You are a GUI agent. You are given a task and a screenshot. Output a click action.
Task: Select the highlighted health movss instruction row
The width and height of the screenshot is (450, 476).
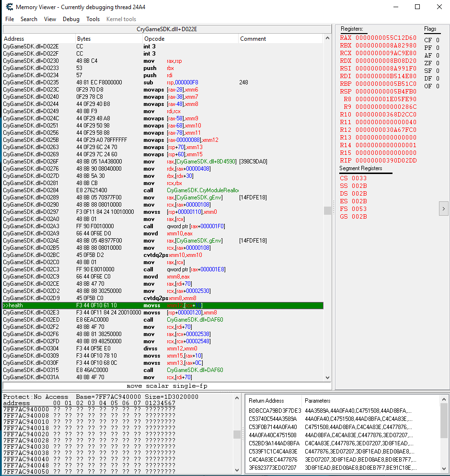[x=163, y=305]
